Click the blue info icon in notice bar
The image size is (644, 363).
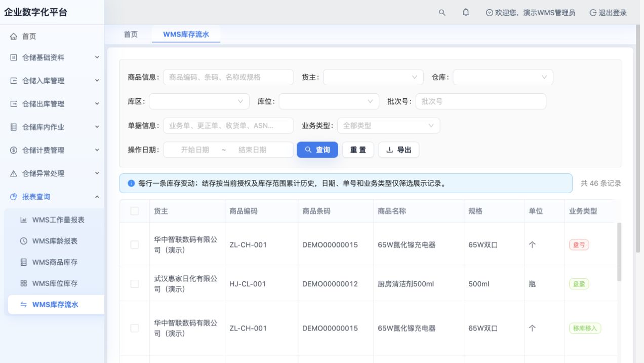(x=132, y=184)
